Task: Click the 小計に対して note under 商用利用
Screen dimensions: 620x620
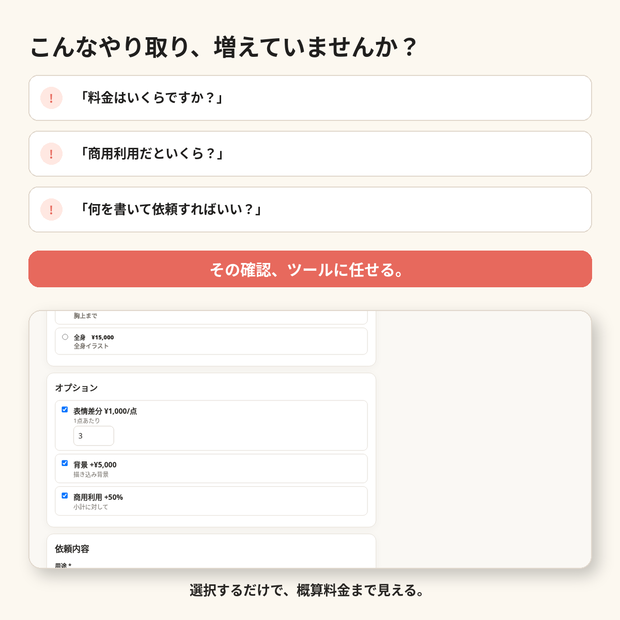Action: (91, 507)
